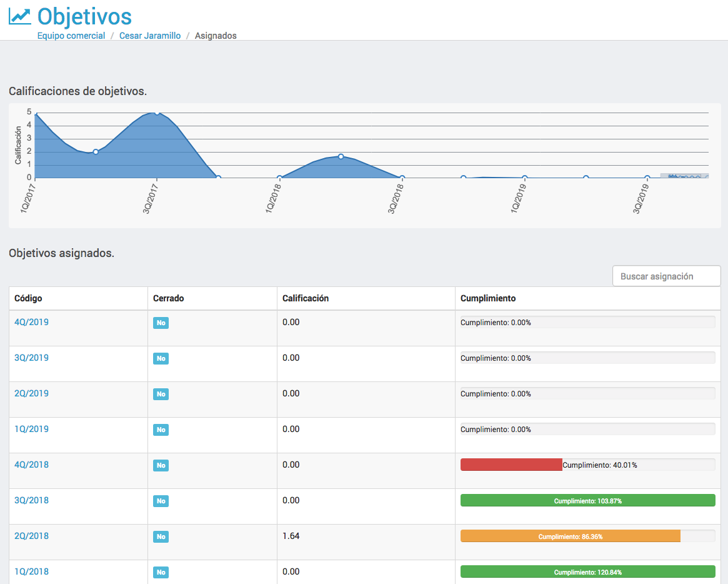Click the orange 86.36% cumplimiento progress bar

(x=571, y=536)
